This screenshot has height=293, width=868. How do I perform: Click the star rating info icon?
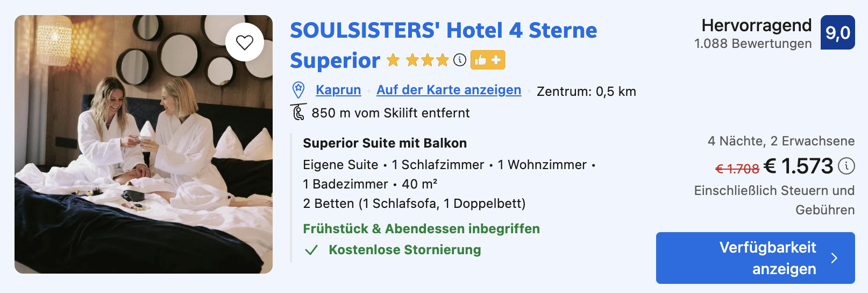tap(460, 60)
